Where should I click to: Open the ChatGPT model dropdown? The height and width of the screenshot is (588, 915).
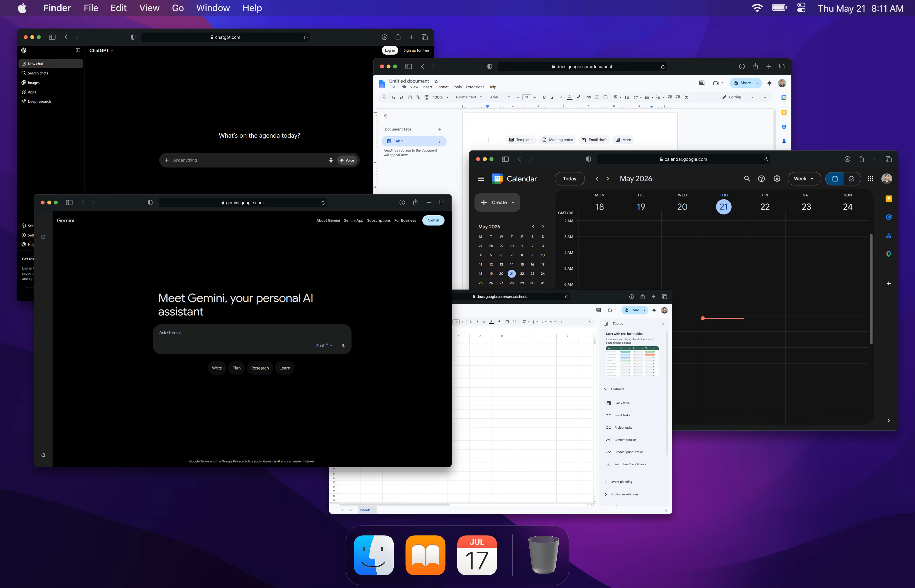tap(102, 50)
